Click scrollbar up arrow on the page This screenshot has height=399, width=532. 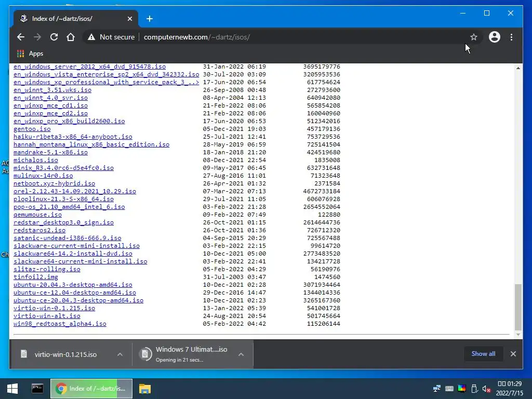518,68
